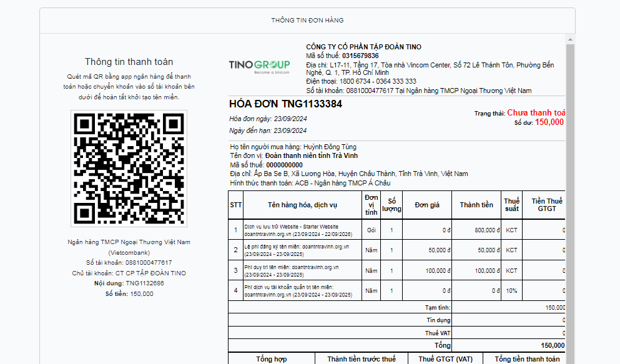Click 'ACB - Ngân hàng TMCP Á Châu'
Screen dimensions: 620x364
(x=342, y=183)
